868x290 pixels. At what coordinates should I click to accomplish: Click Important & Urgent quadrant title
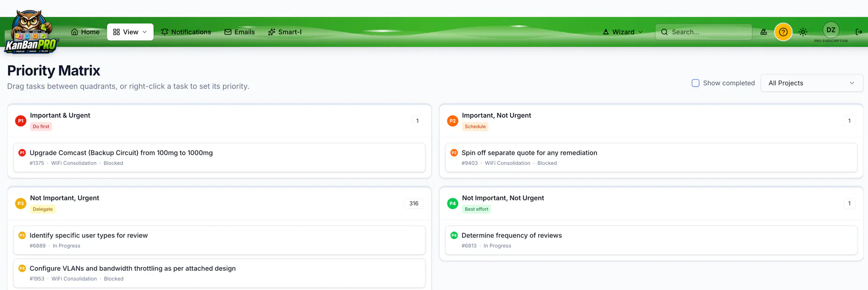[x=60, y=115]
